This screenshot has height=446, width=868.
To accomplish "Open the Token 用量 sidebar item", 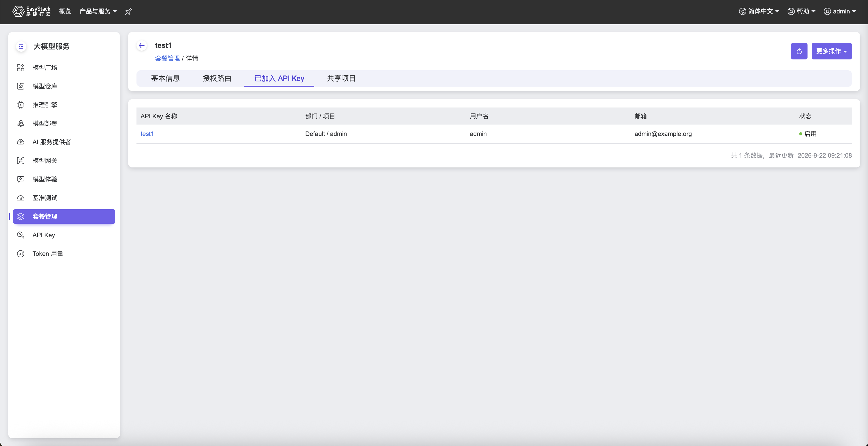I will (64, 254).
